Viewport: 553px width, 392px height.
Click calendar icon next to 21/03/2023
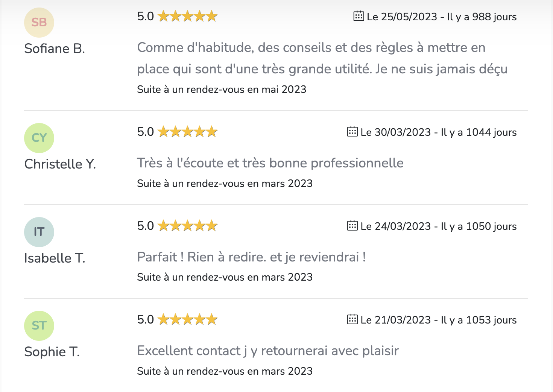pos(352,319)
